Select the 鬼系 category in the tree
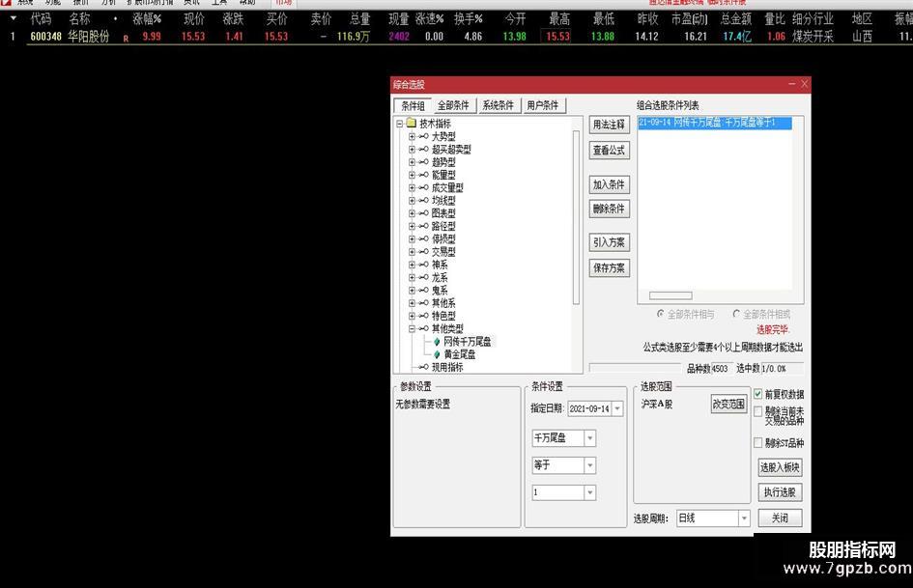 pos(440,290)
